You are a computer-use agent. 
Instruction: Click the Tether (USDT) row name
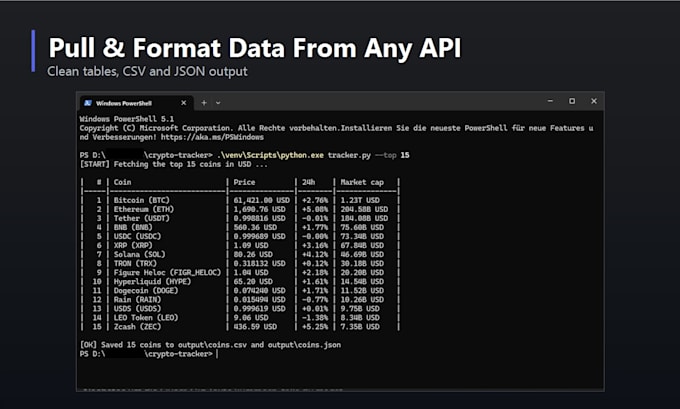coord(141,218)
